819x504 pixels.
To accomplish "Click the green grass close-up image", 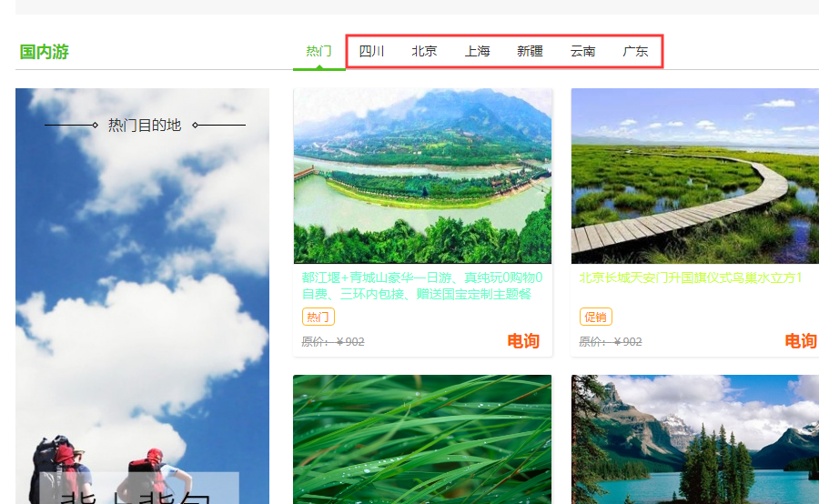I will pos(422,438).
